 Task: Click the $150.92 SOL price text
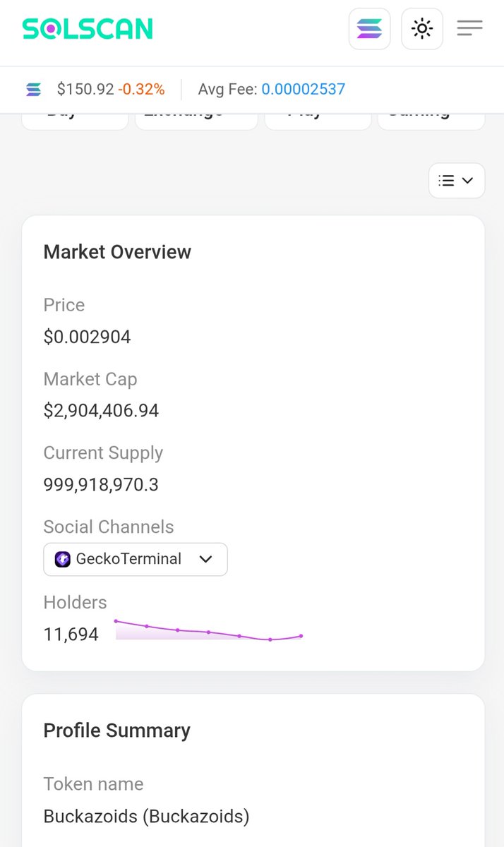point(85,90)
